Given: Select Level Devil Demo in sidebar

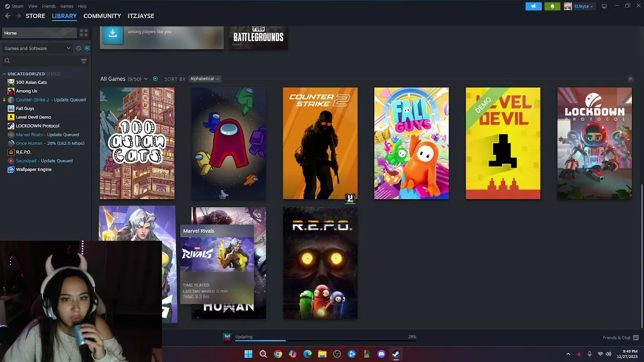Looking at the screenshot, I should [x=33, y=117].
